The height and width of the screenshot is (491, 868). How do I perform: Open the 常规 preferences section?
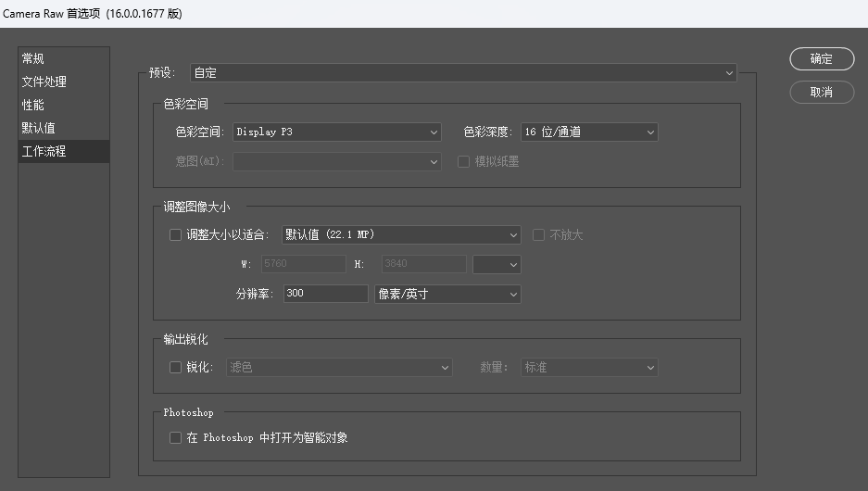point(64,58)
